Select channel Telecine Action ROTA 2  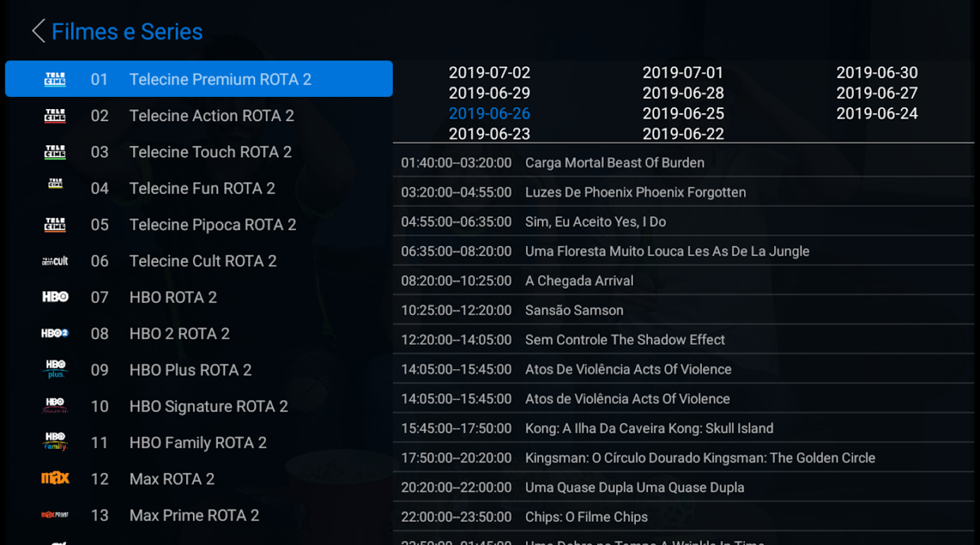198,115
